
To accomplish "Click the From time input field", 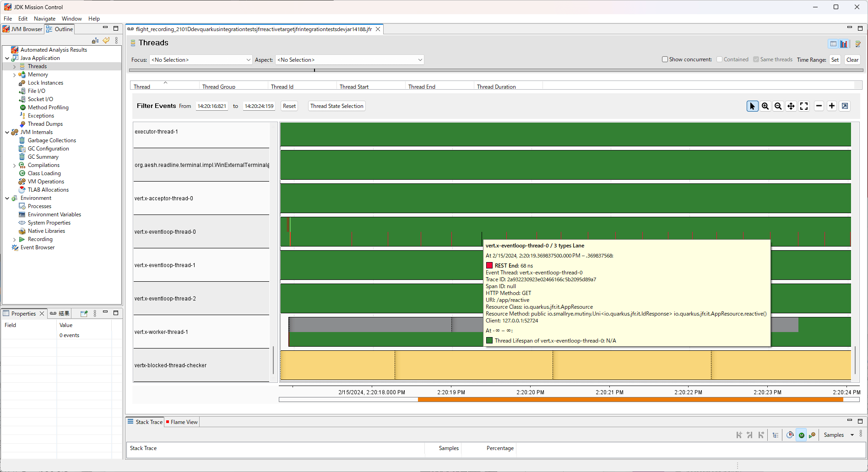I will pos(212,106).
